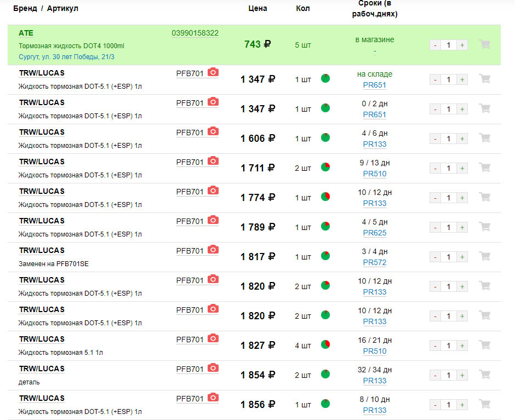
Task: Click cart icon in the 1 817 ₽ row
Action: 485,256
